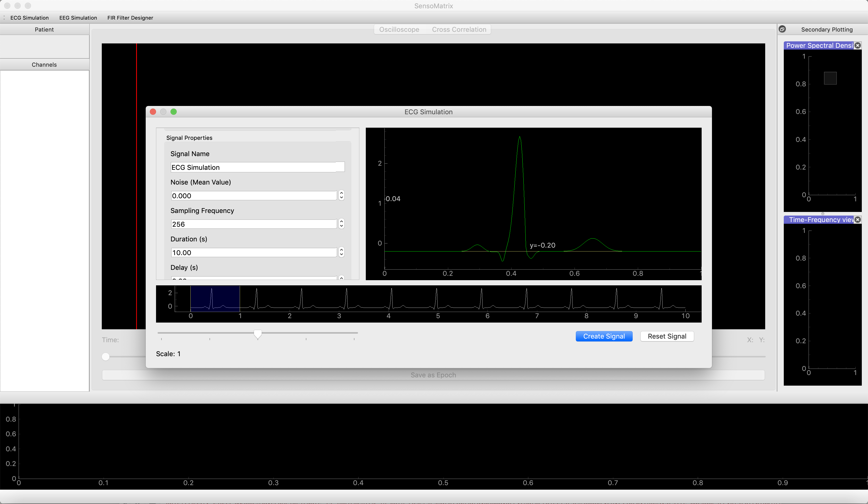Click the Secondary Plotting title

click(x=827, y=30)
